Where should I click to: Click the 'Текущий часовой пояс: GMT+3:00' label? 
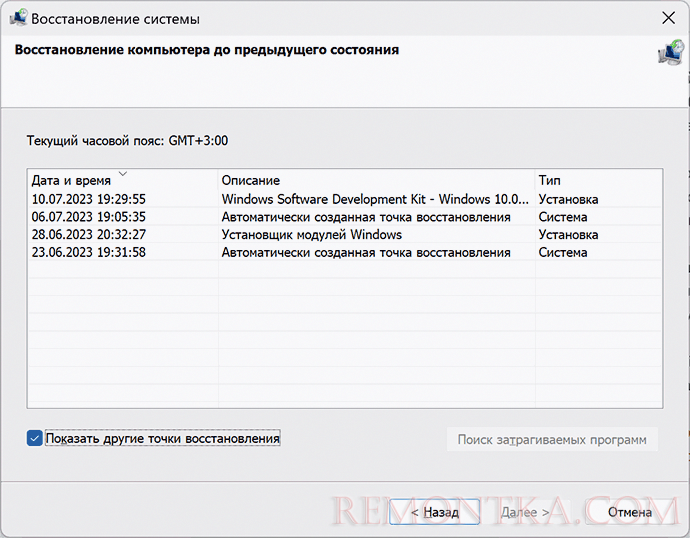[127, 141]
